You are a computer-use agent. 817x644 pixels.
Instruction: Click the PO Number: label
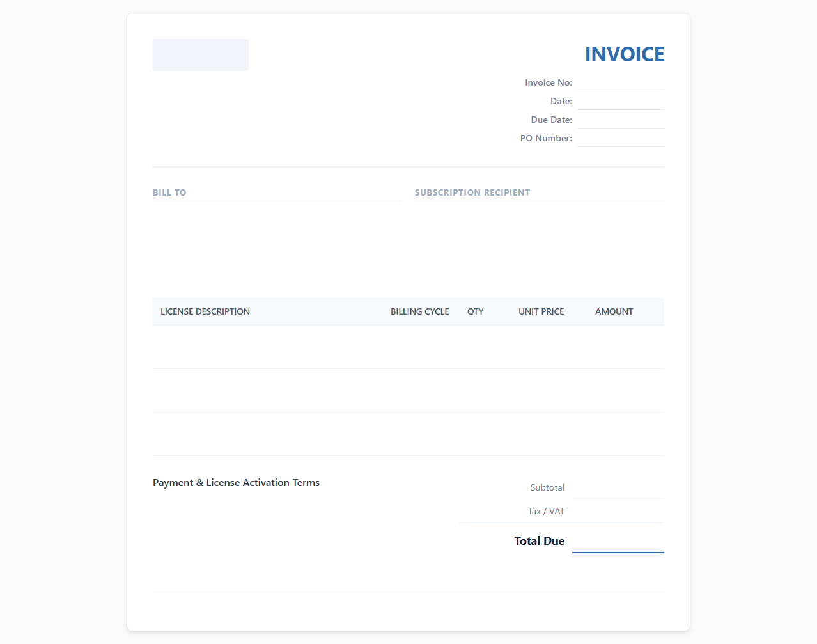tap(546, 138)
